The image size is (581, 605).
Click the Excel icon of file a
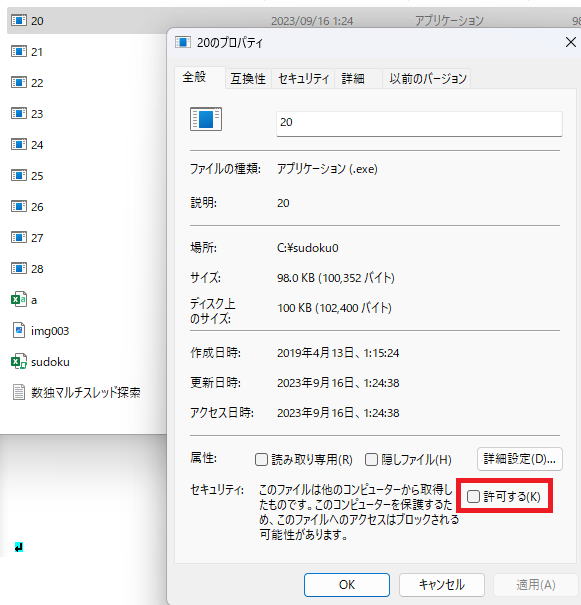coord(19,299)
